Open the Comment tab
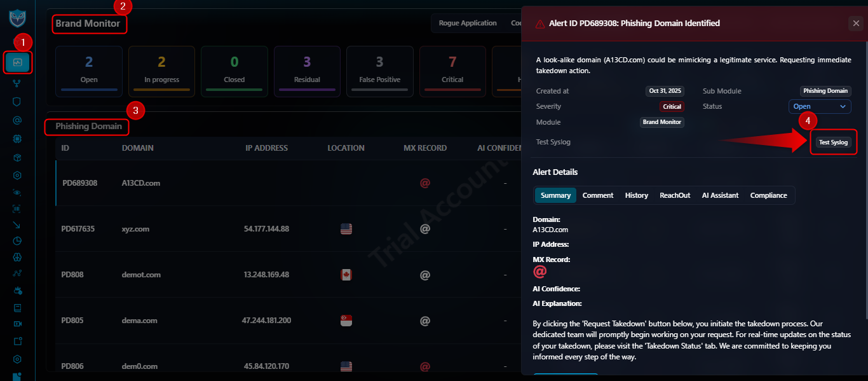 click(x=598, y=195)
